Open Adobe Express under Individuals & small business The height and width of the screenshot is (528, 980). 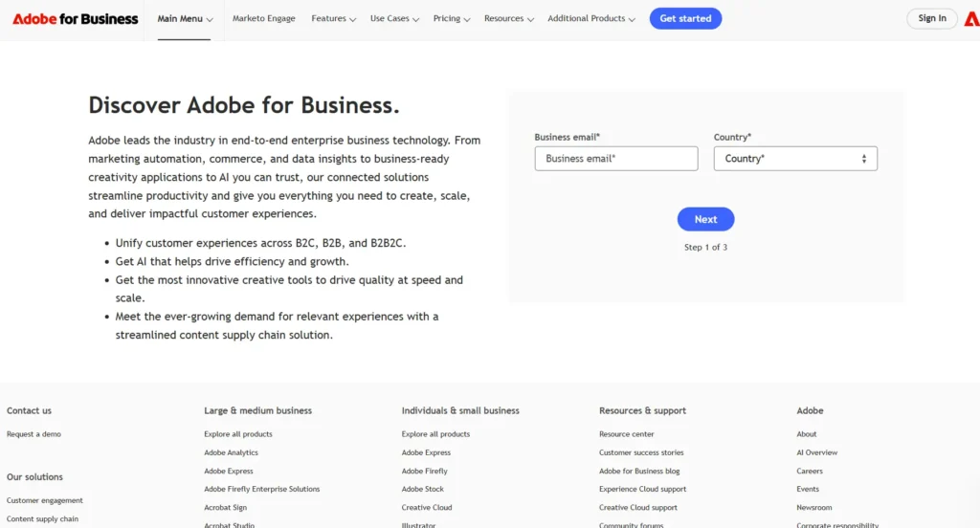coord(426,452)
